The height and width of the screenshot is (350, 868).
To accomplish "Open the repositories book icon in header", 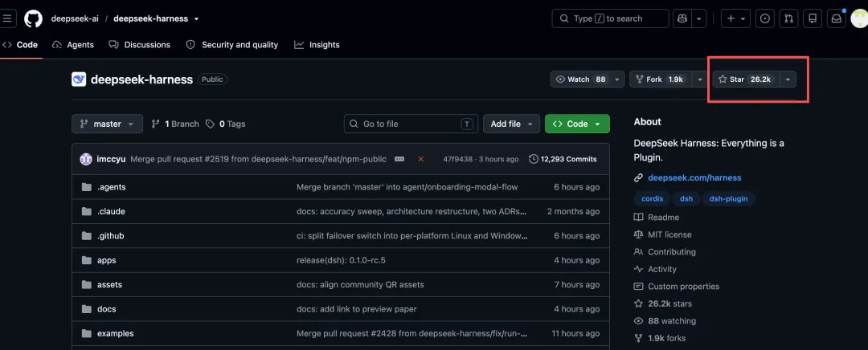I will (x=813, y=18).
